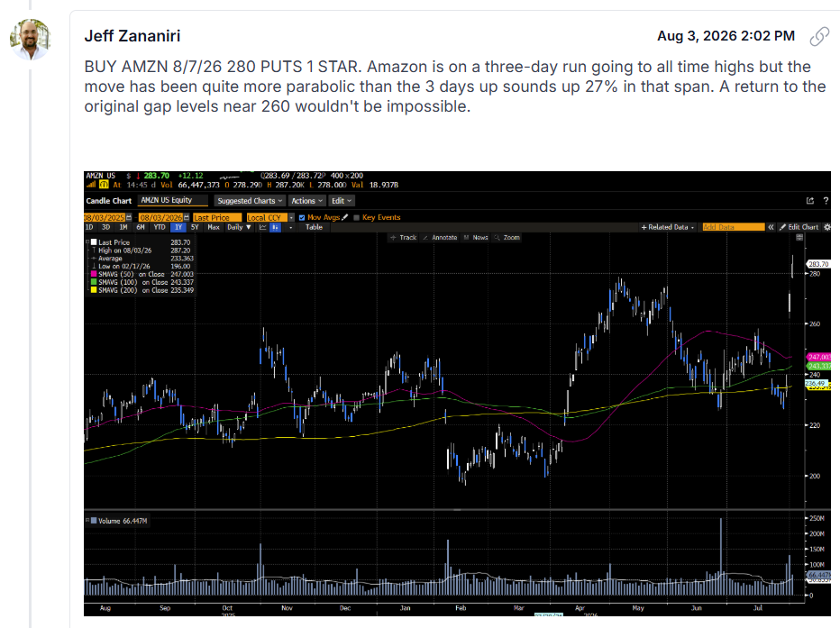Expand the Local CCY currency dropdown arrow
Image resolution: width=840 pixels, height=628 pixels.
point(291,217)
